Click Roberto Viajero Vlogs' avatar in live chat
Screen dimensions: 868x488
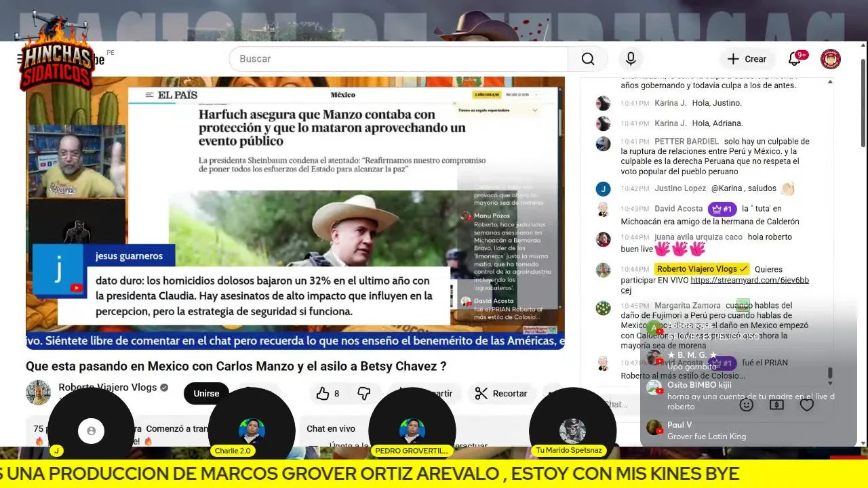[603, 270]
